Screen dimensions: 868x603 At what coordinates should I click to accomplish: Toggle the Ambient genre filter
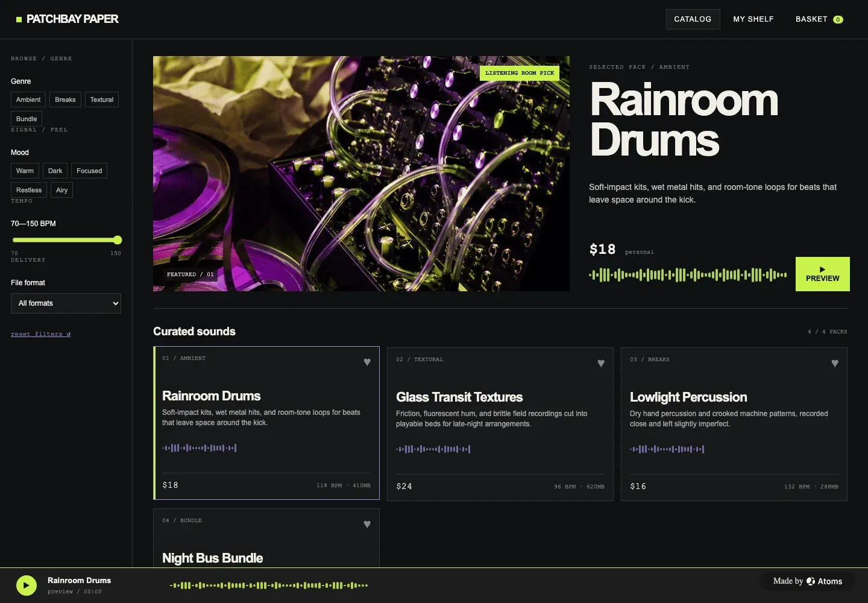pos(28,99)
